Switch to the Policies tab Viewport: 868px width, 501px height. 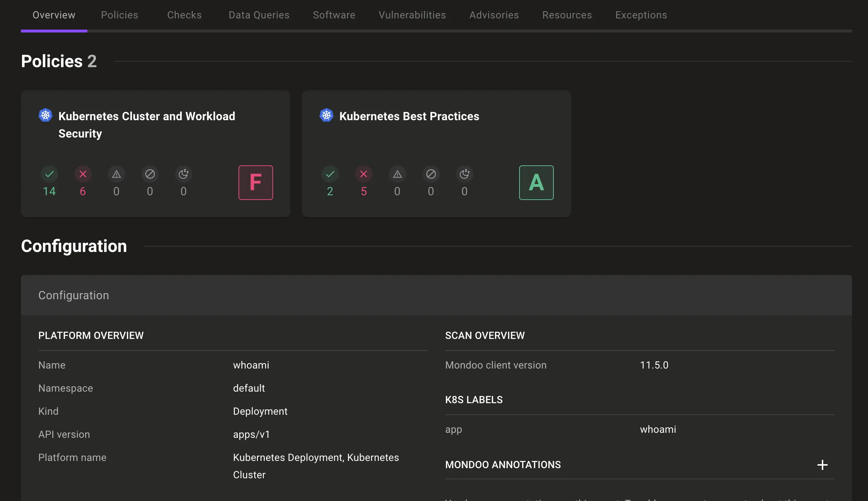tap(119, 15)
